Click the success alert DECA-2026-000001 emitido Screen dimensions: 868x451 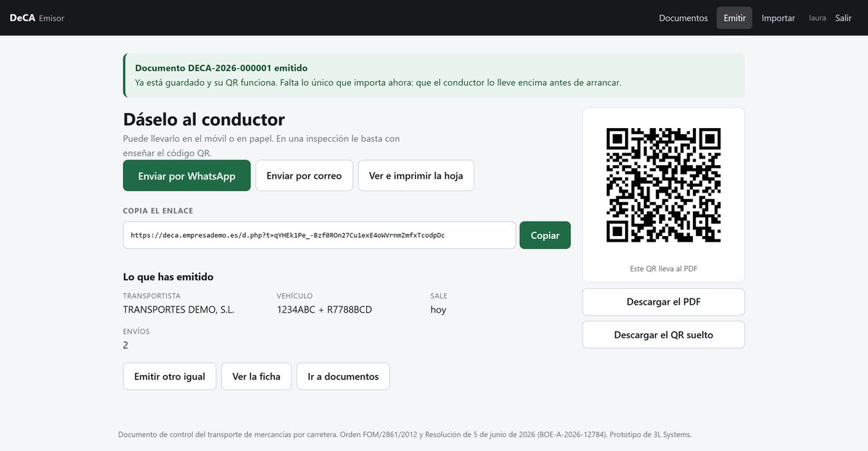click(434, 75)
